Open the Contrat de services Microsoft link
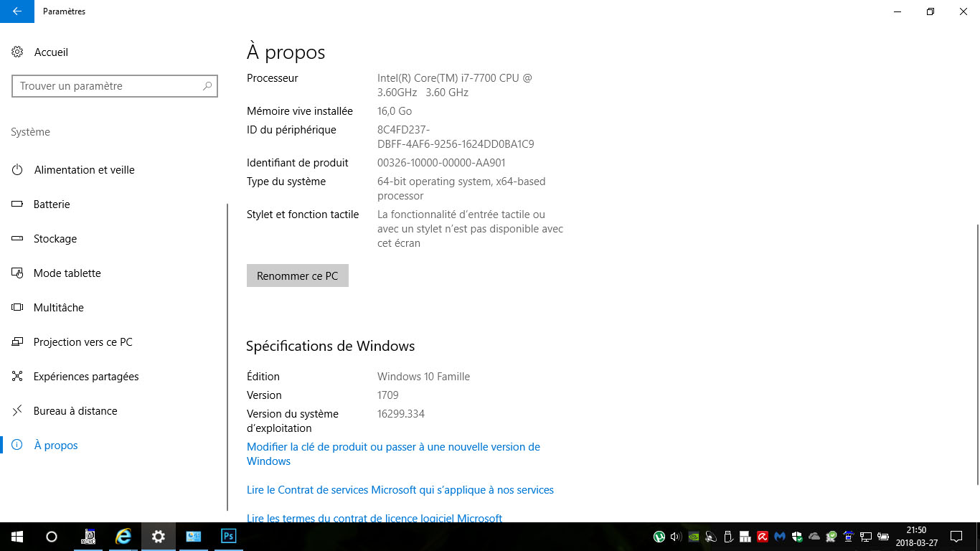This screenshot has height=551, width=980. (x=400, y=490)
